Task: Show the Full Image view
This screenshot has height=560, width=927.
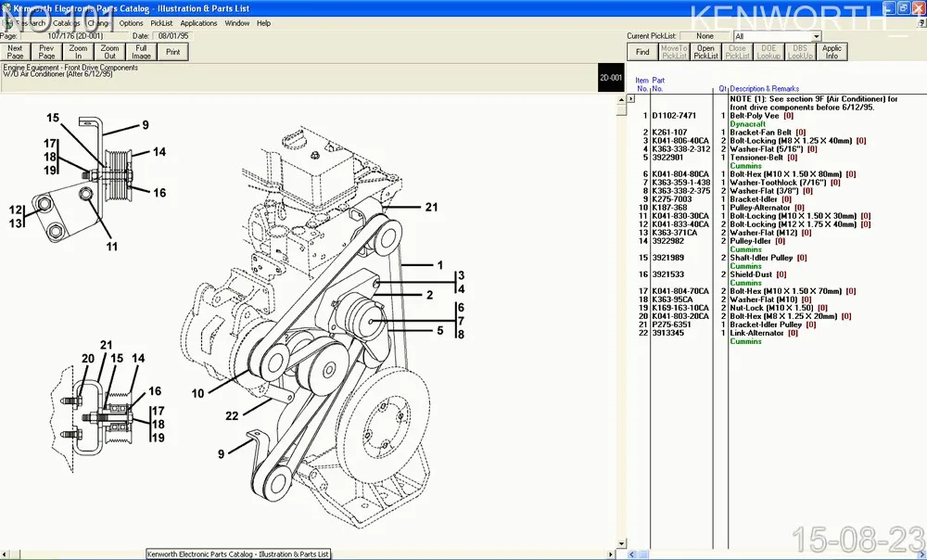Action: click(141, 52)
